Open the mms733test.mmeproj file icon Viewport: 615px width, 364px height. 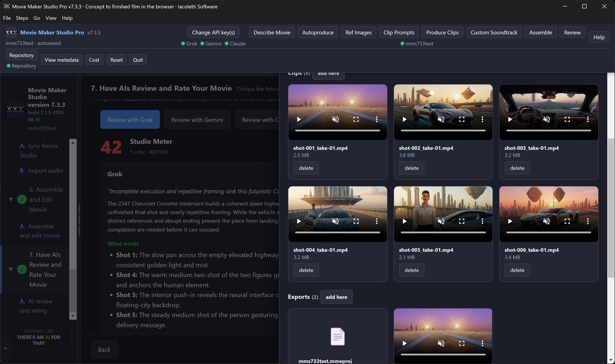(337, 336)
